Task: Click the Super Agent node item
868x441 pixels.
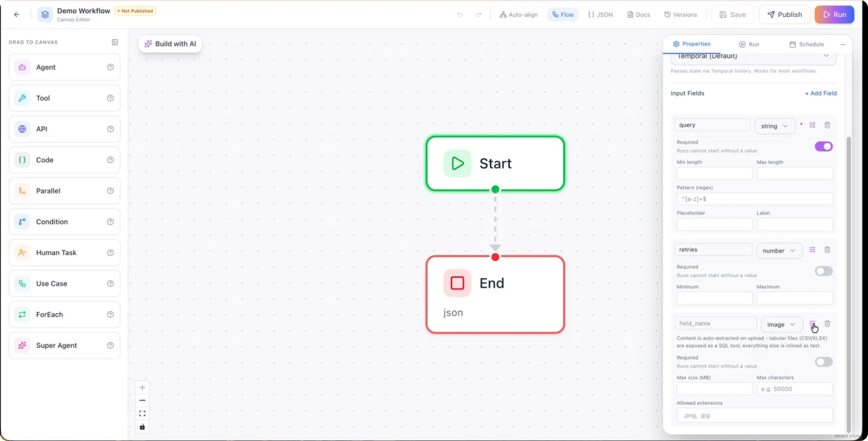Action: point(65,346)
